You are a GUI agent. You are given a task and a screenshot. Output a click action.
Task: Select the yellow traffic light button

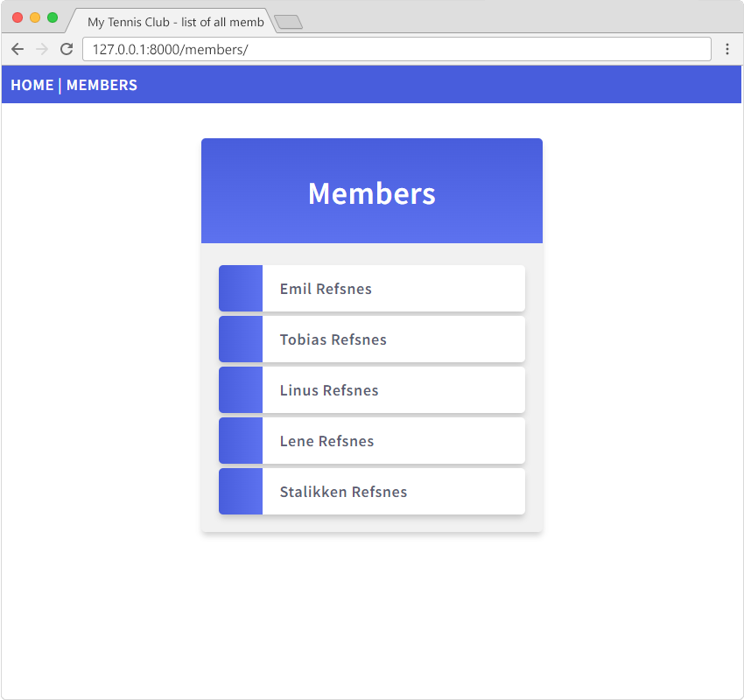[x=36, y=17]
